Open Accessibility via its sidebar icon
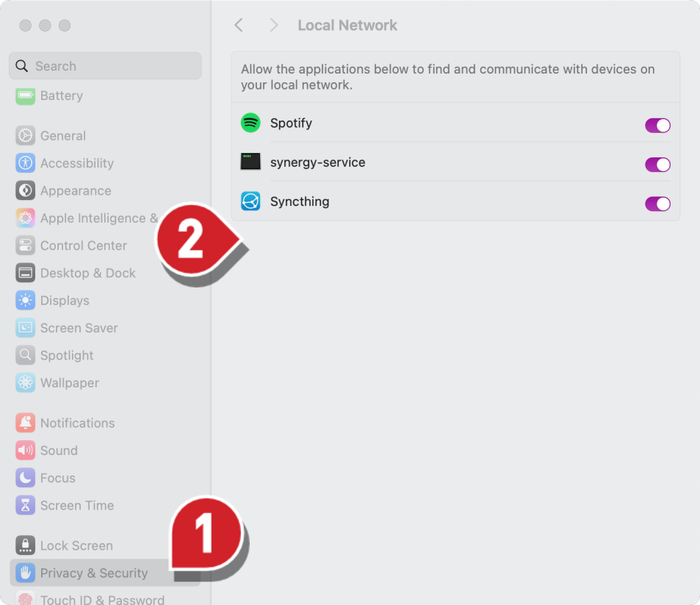The width and height of the screenshot is (700, 605). pyautogui.click(x=26, y=163)
